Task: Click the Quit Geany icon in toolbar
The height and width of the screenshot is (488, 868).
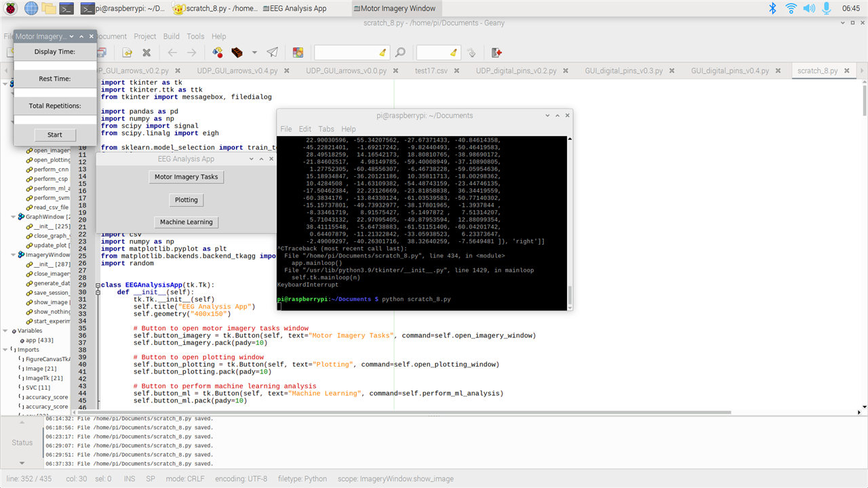Action: click(x=496, y=52)
